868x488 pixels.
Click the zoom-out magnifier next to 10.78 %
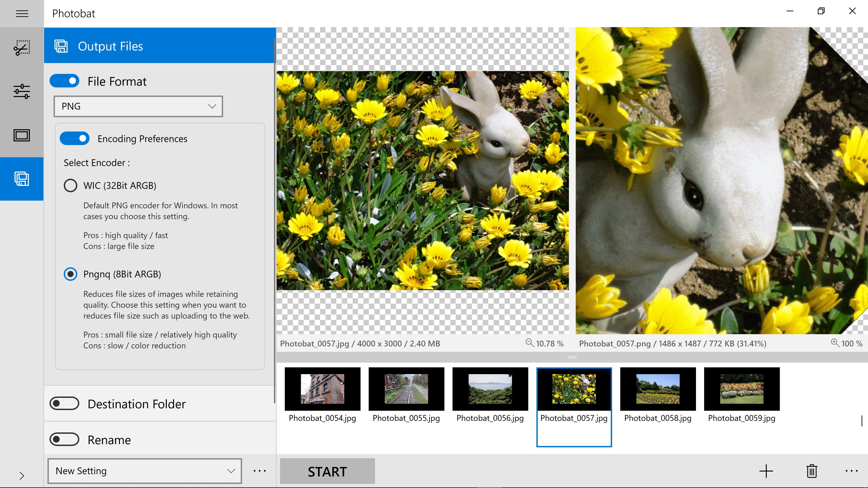530,343
